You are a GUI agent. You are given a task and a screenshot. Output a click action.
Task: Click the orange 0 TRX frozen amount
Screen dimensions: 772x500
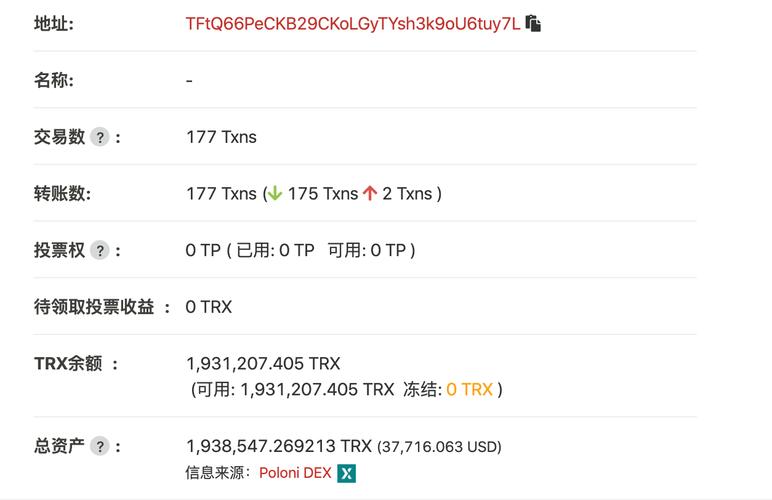coord(469,389)
